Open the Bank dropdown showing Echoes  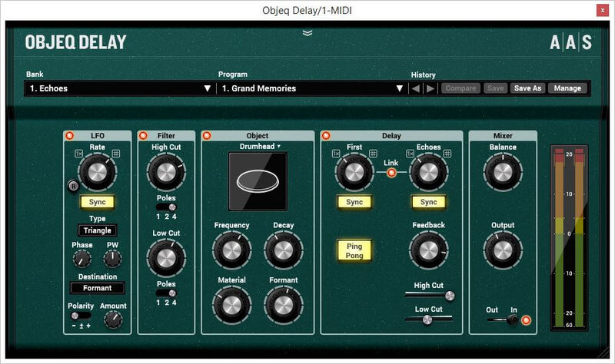click(119, 88)
